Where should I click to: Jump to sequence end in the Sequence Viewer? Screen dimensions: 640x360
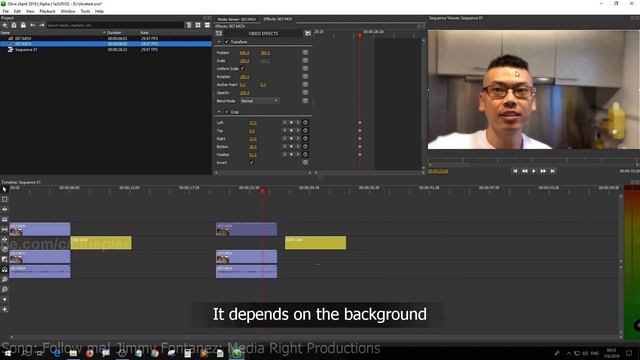[x=552, y=171]
